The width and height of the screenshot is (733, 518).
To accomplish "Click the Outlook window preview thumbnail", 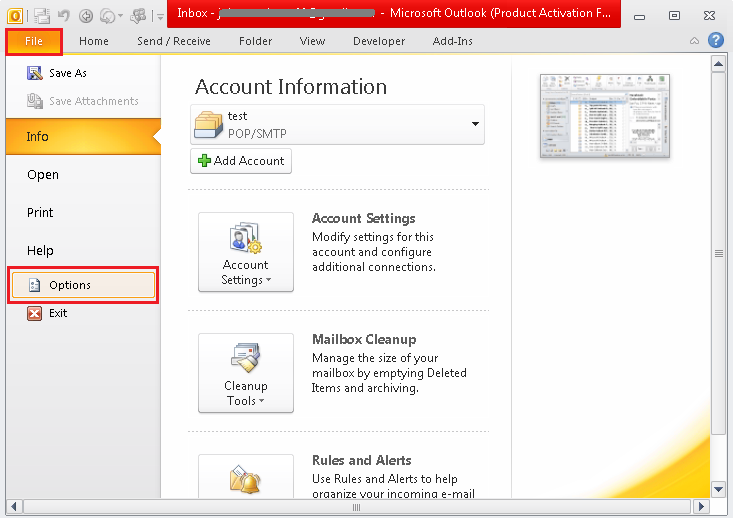I will (604, 115).
